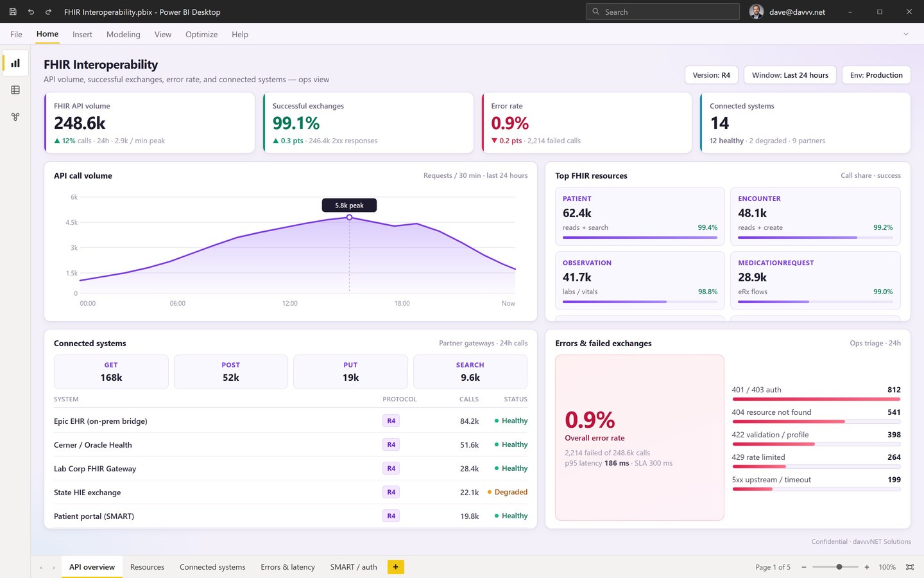
Task: Select Lab Corp FHIR Gateway row
Action: point(291,468)
